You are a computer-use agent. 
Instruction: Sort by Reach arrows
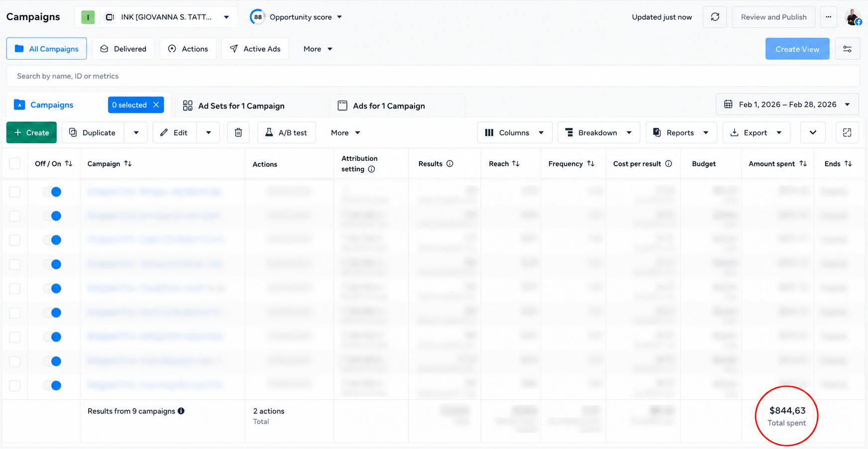(516, 164)
